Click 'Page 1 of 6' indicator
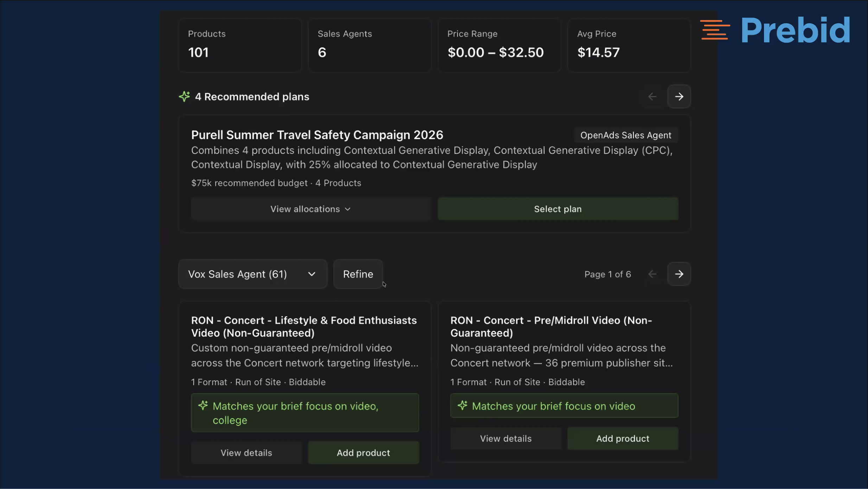This screenshot has height=489, width=868. [x=607, y=274]
